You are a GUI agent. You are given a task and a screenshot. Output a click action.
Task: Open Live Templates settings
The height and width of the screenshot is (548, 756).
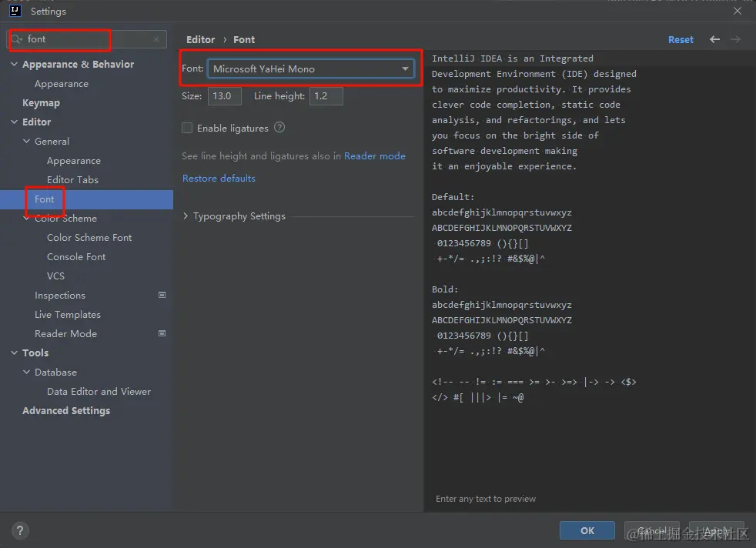[68, 315]
